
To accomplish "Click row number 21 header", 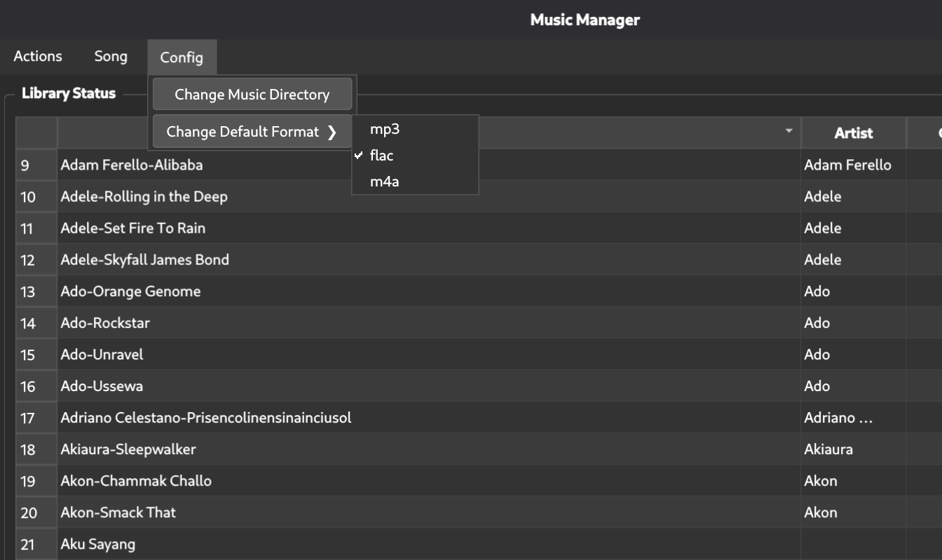I will coord(28,544).
